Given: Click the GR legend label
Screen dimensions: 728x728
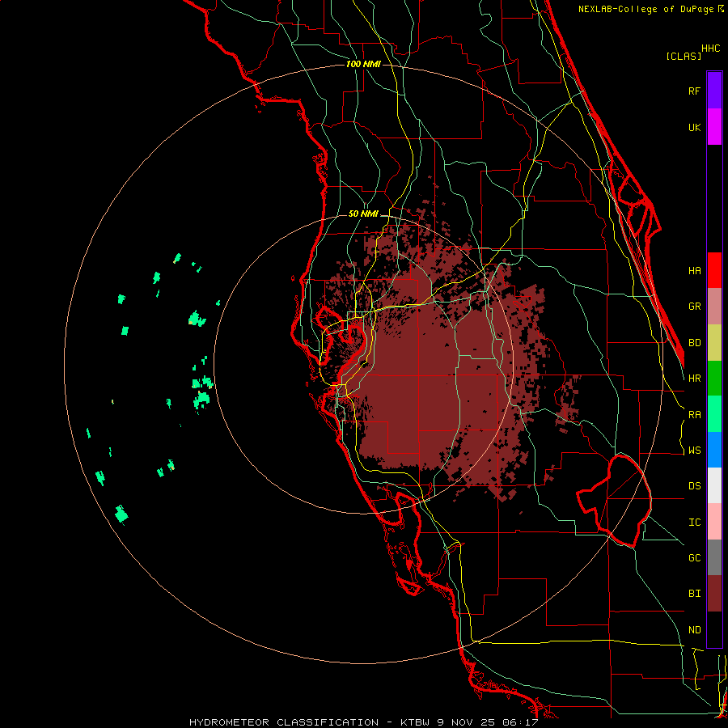Looking at the screenshot, I should (695, 307).
